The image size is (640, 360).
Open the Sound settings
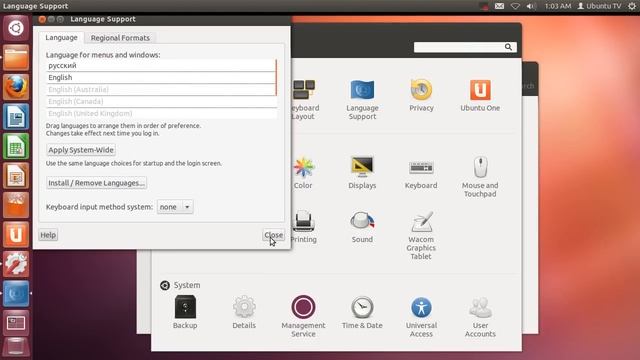(362, 227)
